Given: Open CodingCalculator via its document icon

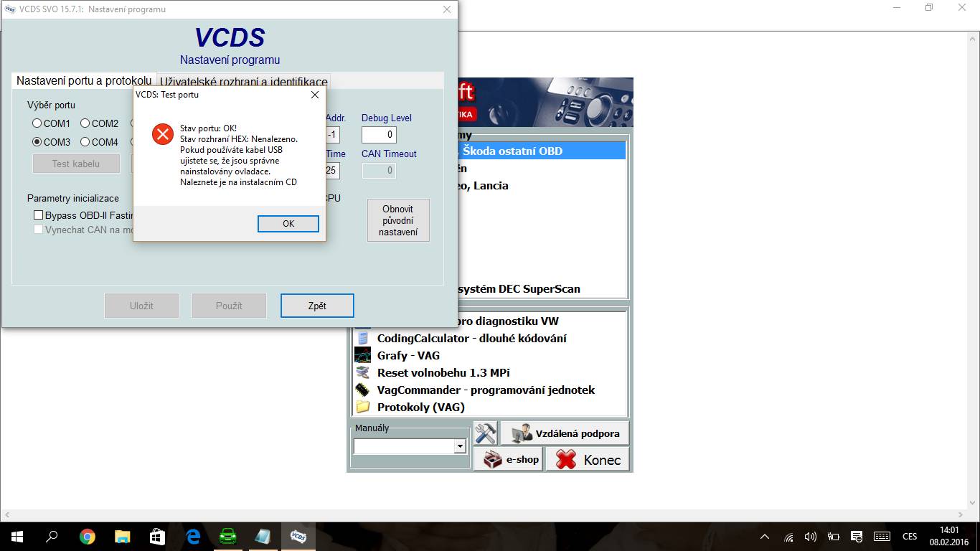Looking at the screenshot, I should click(x=364, y=338).
